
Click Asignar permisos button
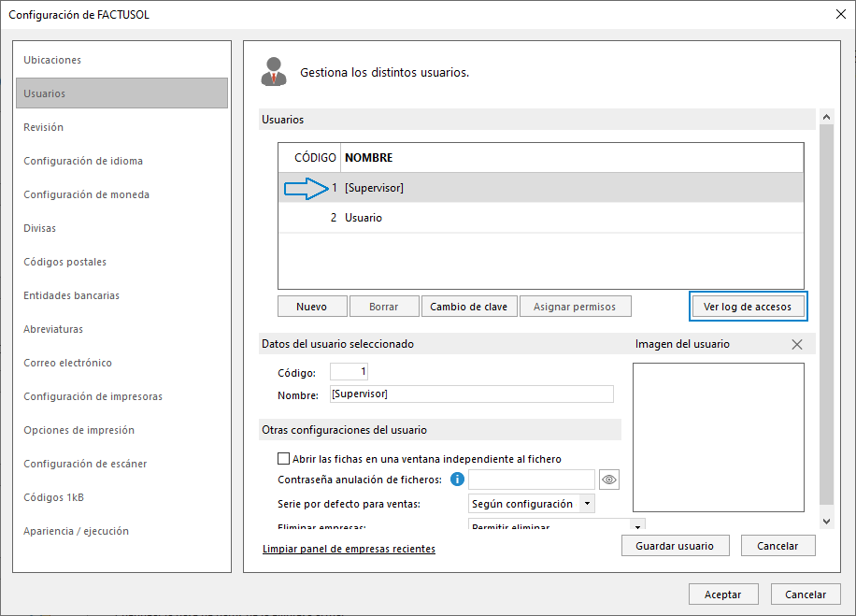pos(575,307)
